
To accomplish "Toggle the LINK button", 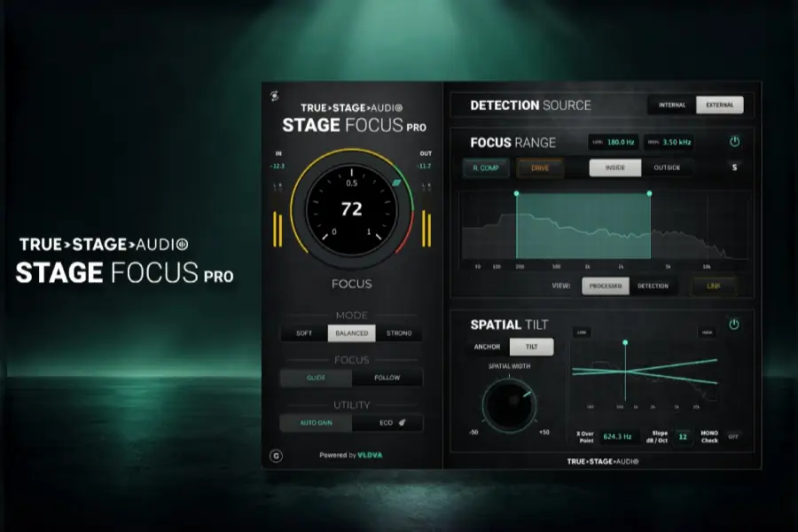I will (x=714, y=286).
